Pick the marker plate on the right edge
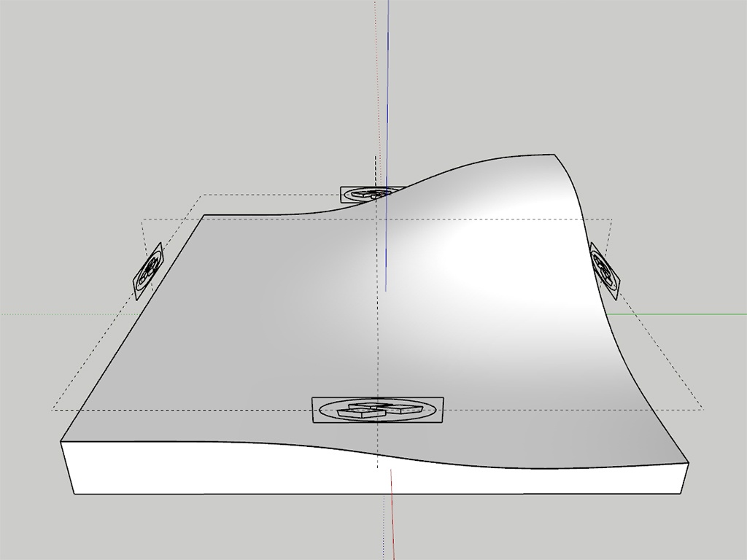Viewport: 747px width, 560px height. [x=605, y=270]
